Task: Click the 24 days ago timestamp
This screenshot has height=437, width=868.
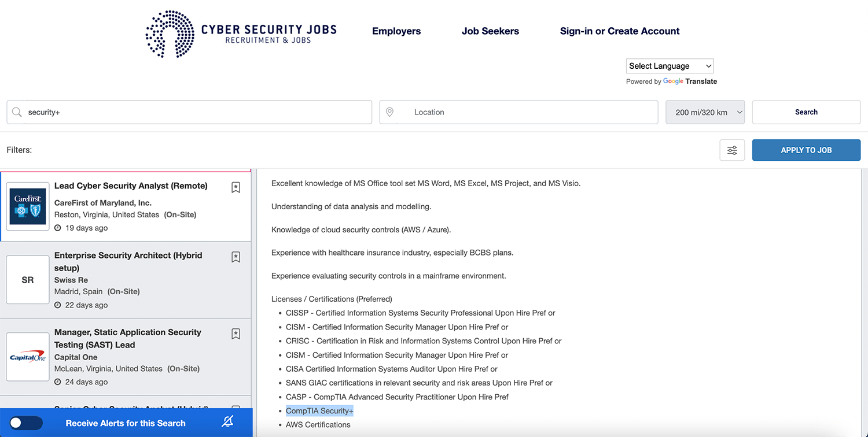Action: pos(86,382)
